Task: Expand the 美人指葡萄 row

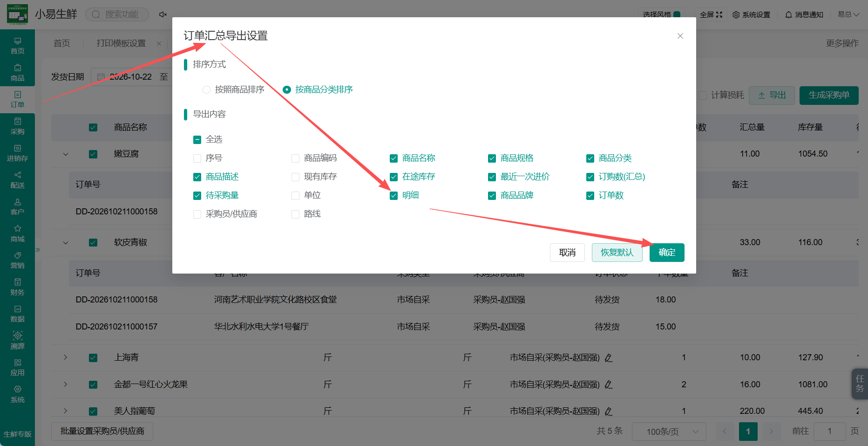Action: click(x=66, y=411)
